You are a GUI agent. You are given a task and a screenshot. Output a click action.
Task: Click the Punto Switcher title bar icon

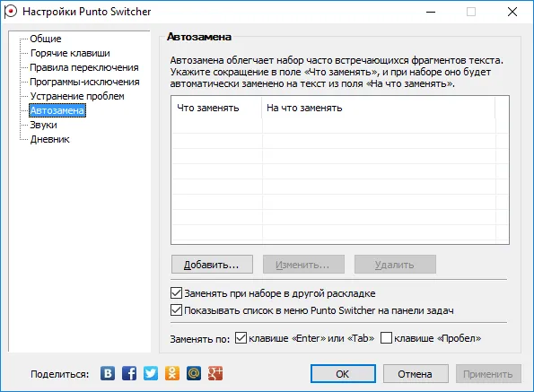(x=11, y=12)
